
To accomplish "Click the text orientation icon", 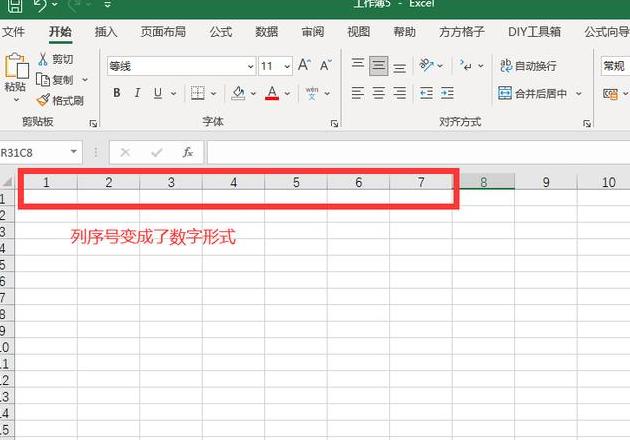I will pyautogui.click(x=426, y=65).
